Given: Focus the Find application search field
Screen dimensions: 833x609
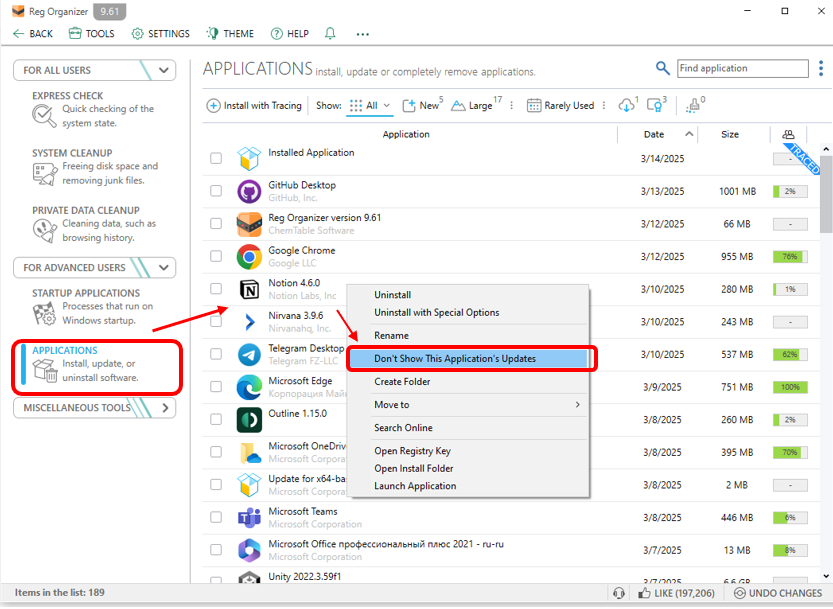Looking at the screenshot, I should click(x=742, y=68).
